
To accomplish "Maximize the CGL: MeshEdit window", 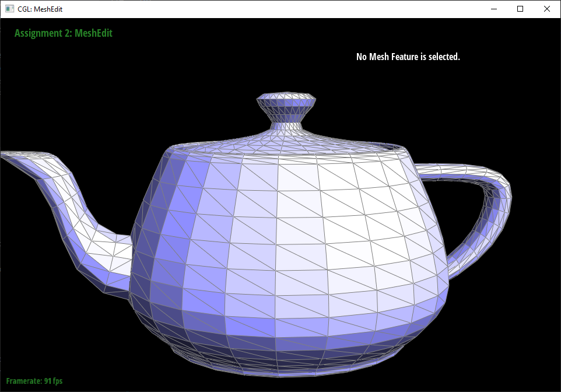I will [520, 9].
